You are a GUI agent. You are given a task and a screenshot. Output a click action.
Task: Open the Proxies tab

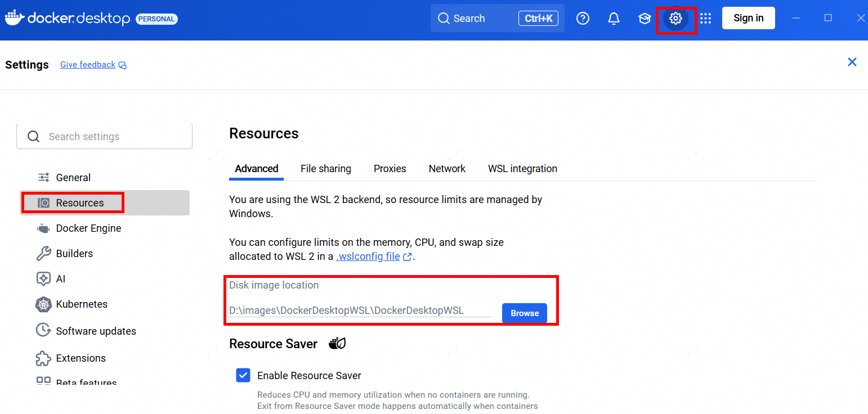pyautogui.click(x=390, y=169)
